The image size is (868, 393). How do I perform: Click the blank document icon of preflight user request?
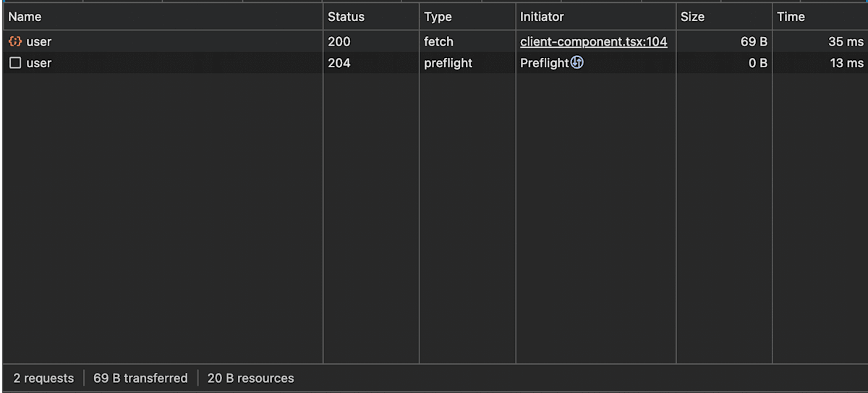[15, 63]
